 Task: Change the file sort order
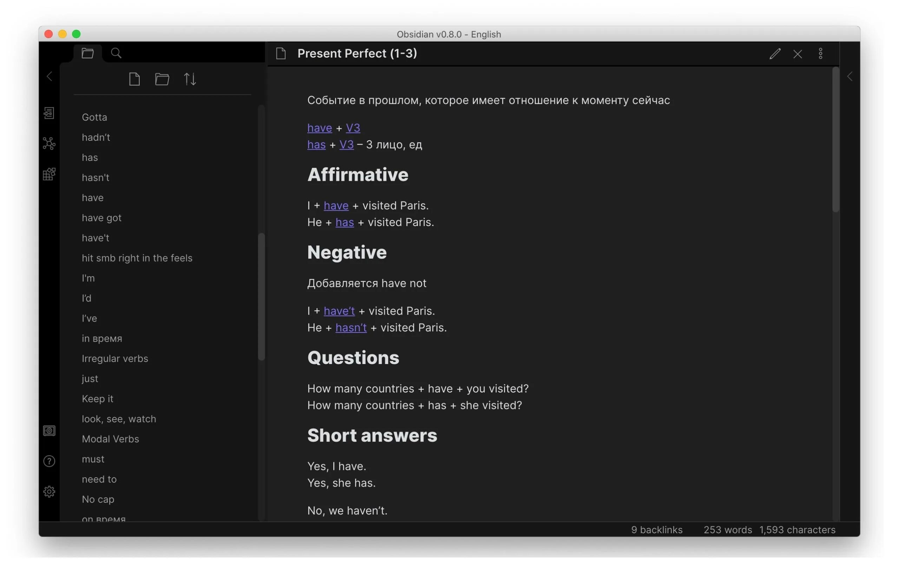coord(190,79)
